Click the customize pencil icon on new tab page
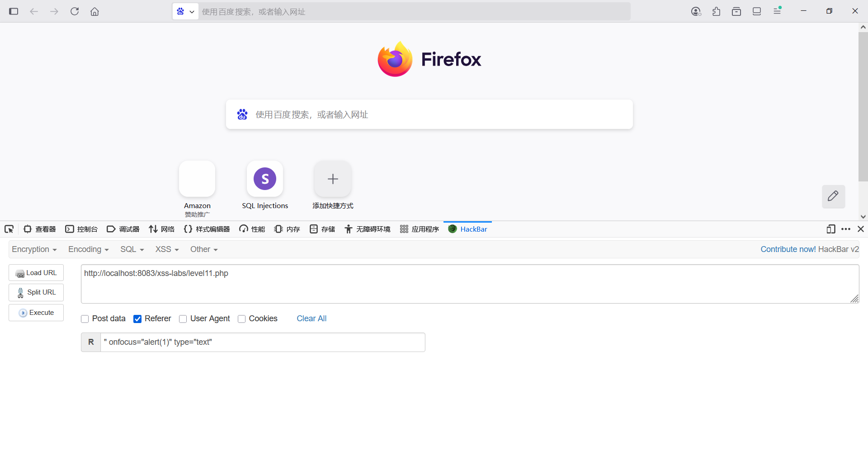The image size is (868, 466). [x=833, y=196]
